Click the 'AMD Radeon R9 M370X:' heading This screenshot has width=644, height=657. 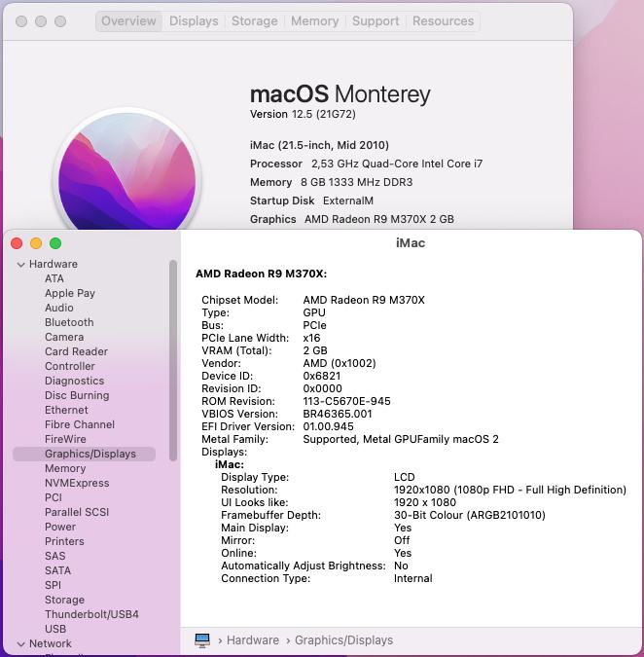pos(262,274)
